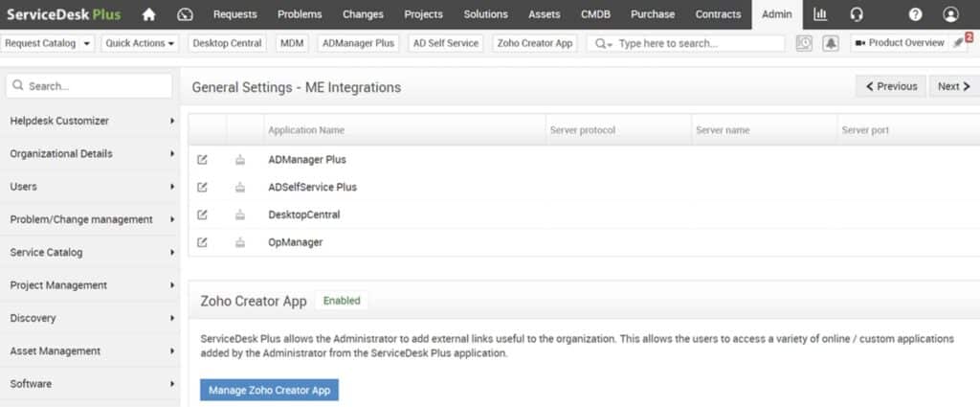Open the Request Catalog dropdown
Image resolution: width=980 pixels, height=407 pixels.
[48, 43]
